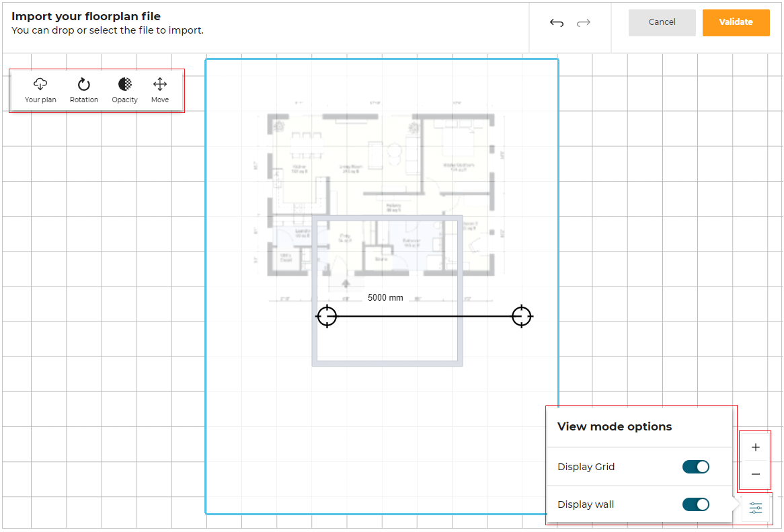This screenshot has width=784, height=532.
Task: Open view mode options with the sliders icon
Action: tap(756, 508)
